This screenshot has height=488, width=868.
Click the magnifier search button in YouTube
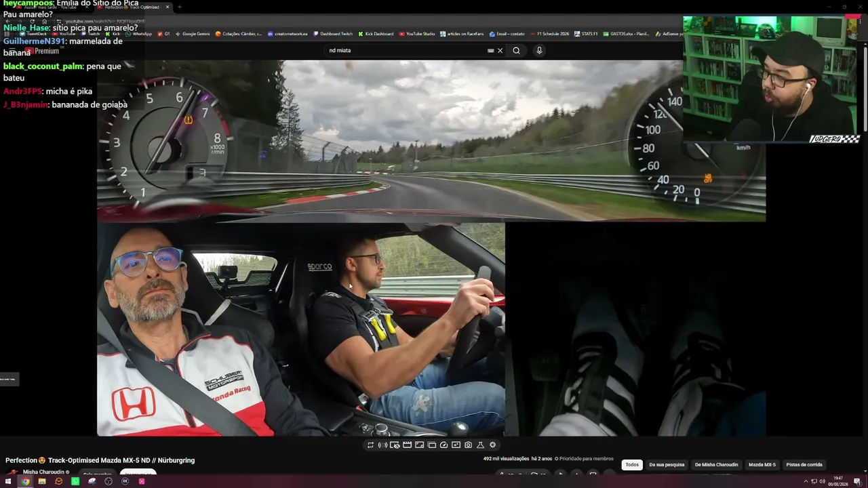(516, 50)
